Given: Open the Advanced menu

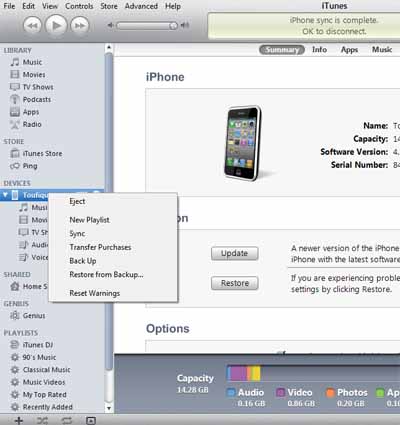Looking at the screenshot, I should tap(141, 6).
